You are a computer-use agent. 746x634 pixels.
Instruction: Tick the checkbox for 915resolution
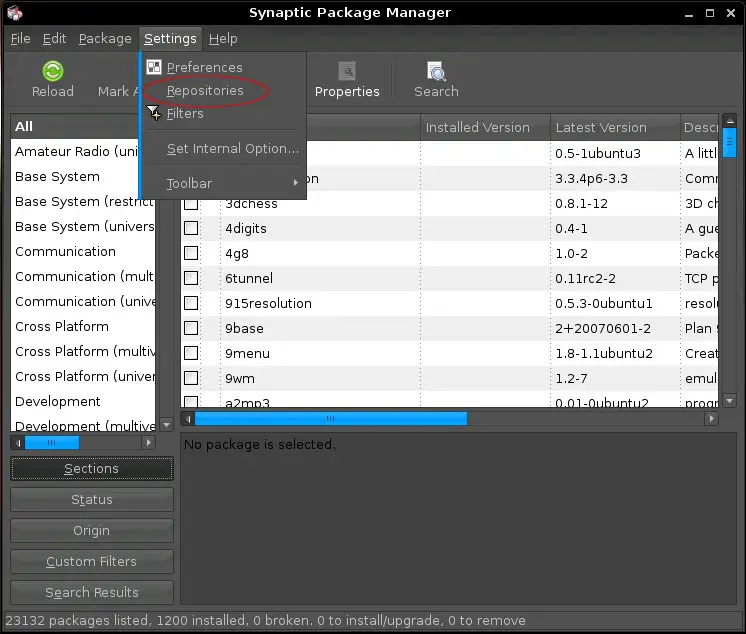coord(191,303)
